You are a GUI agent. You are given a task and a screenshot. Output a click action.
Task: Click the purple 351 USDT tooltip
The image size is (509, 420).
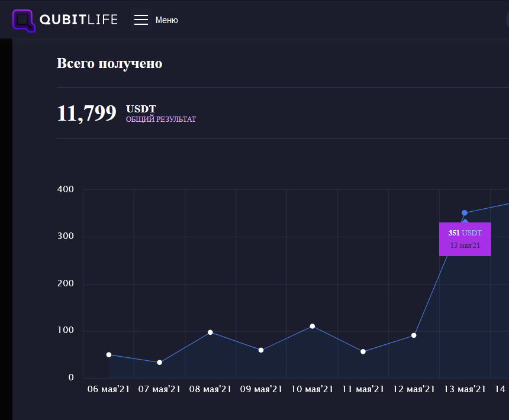(465, 239)
